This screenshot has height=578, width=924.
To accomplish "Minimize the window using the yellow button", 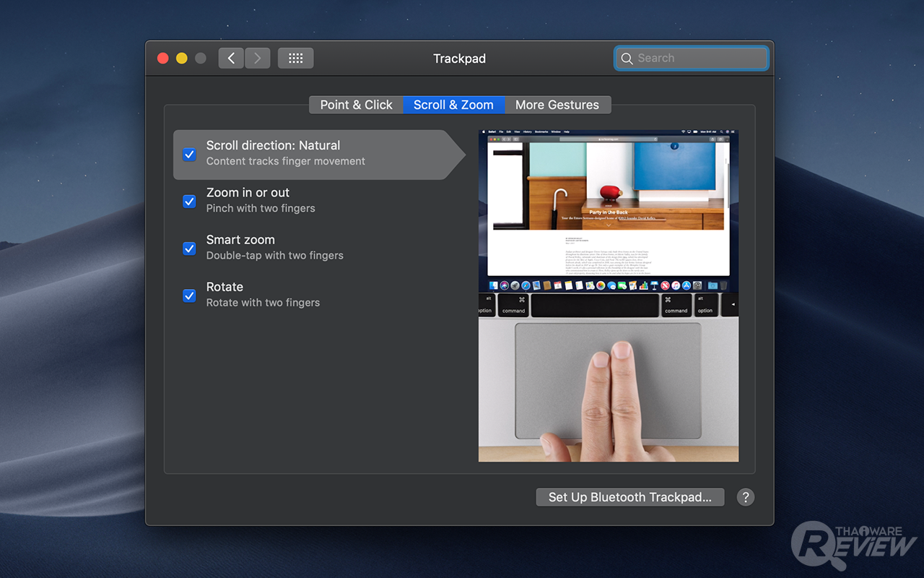I will coord(182,59).
